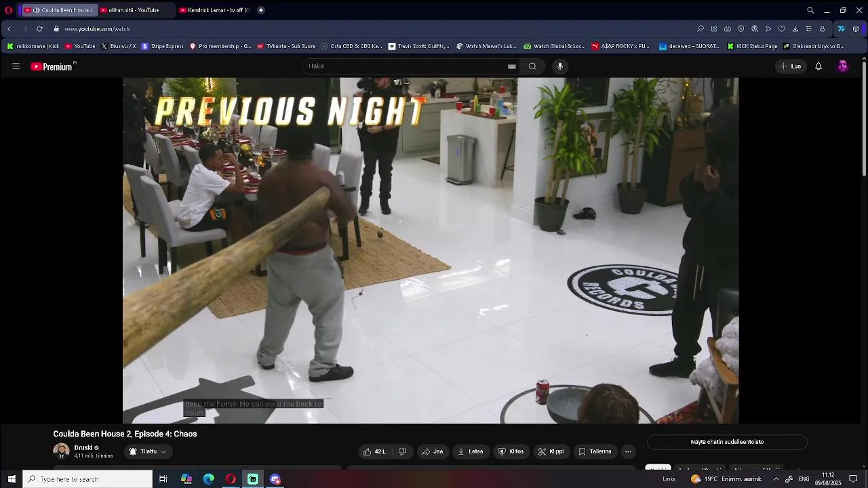Open Travis Scott Outfits bookmark
Image resolution: width=868 pixels, height=488 pixels.
tap(418, 47)
